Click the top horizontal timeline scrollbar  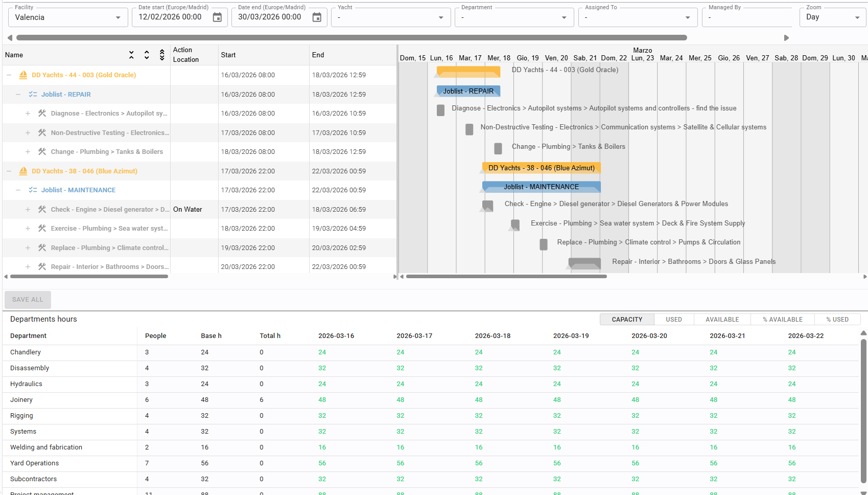[351, 38]
